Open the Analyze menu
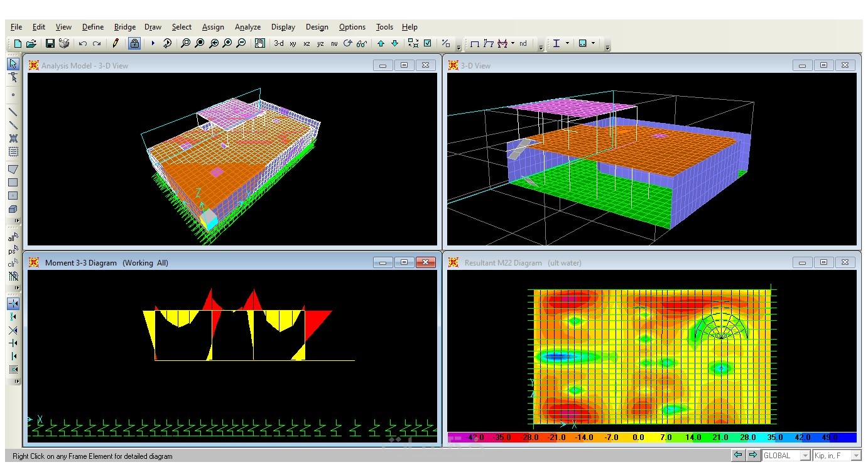The height and width of the screenshot is (467, 868). point(247,27)
